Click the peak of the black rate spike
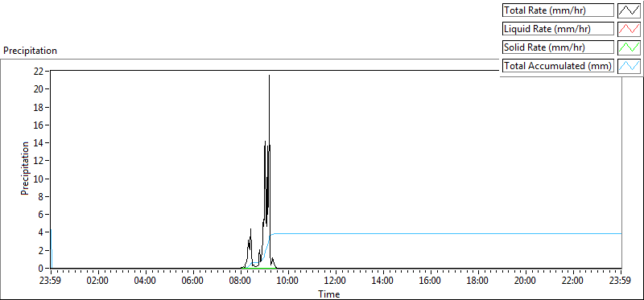Viewport: 644px width, 300px height. pyautogui.click(x=269, y=76)
